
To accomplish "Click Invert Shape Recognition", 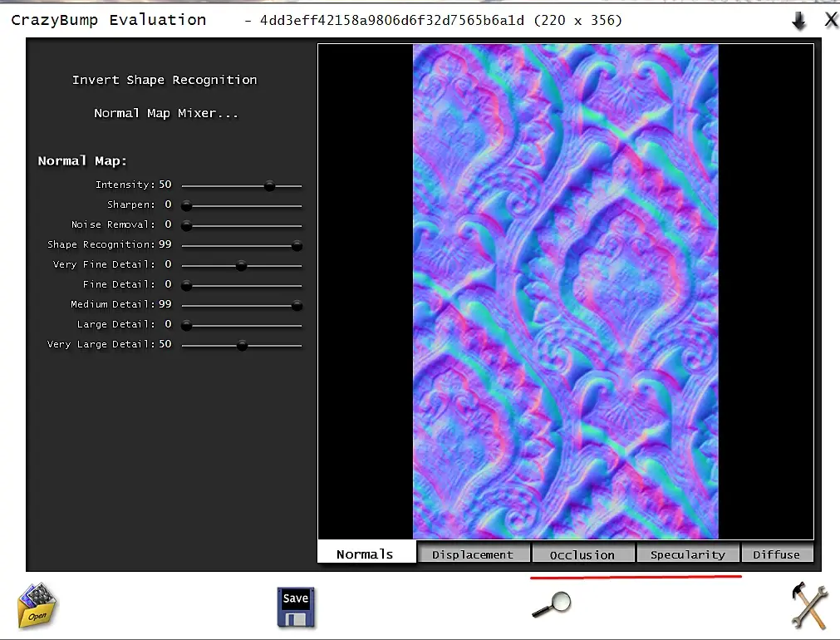I will point(165,80).
